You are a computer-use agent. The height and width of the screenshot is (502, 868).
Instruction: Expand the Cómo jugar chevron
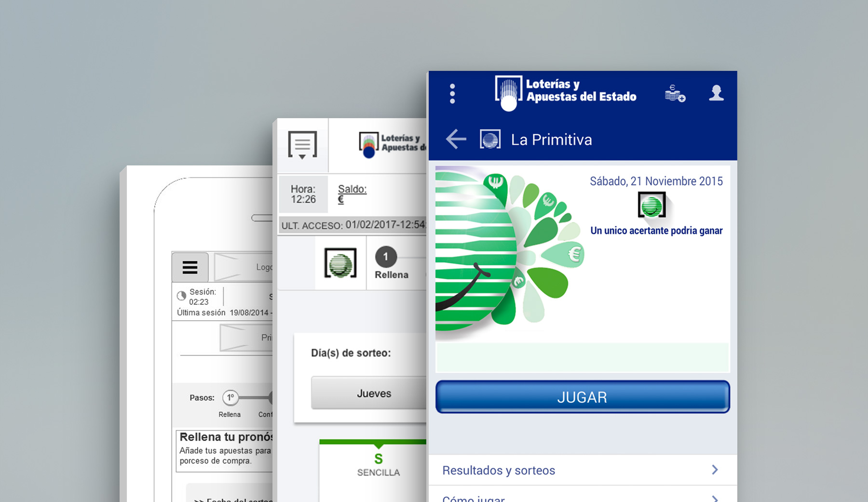pos(715,499)
